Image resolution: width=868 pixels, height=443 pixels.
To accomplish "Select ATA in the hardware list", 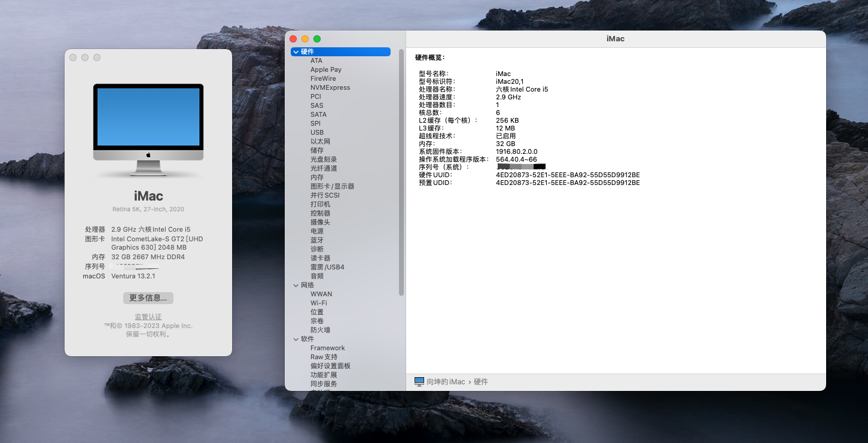I will click(316, 60).
